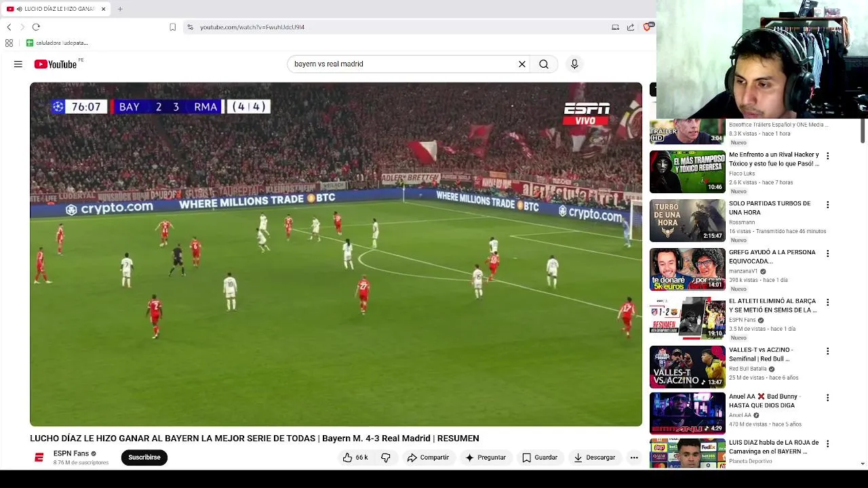Open options for 'VALLES-T vs ACZINO' video
This screenshot has height=488, width=868.
pyautogui.click(x=827, y=351)
